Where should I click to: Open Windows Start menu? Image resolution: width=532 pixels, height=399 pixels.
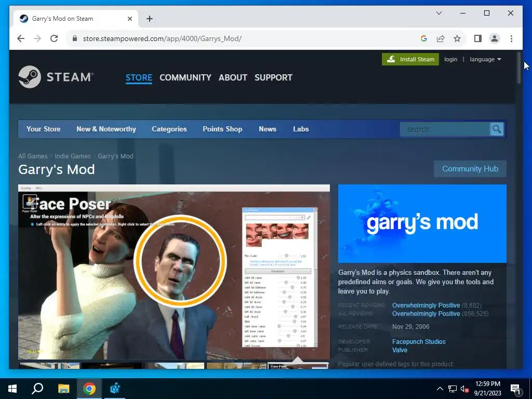click(12, 389)
